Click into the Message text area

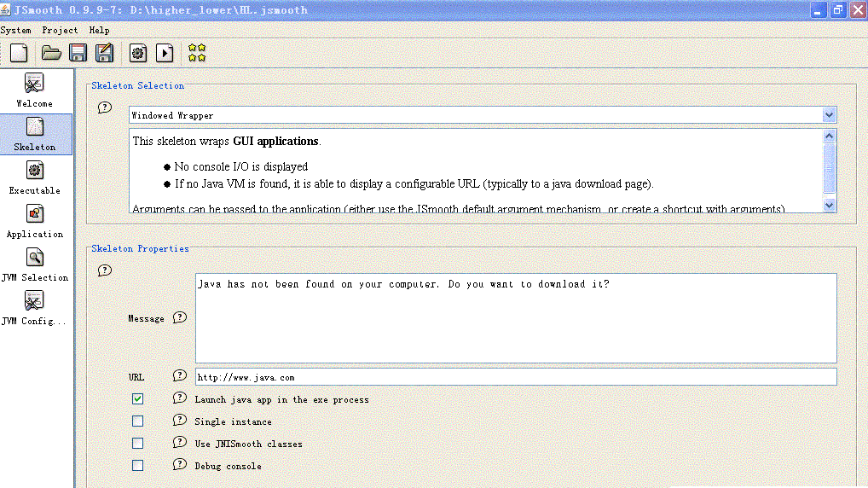click(x=516, y=318)
